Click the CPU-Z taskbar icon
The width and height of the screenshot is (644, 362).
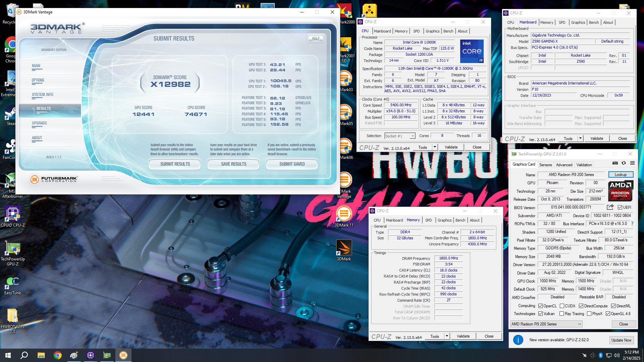pos(91,355)
